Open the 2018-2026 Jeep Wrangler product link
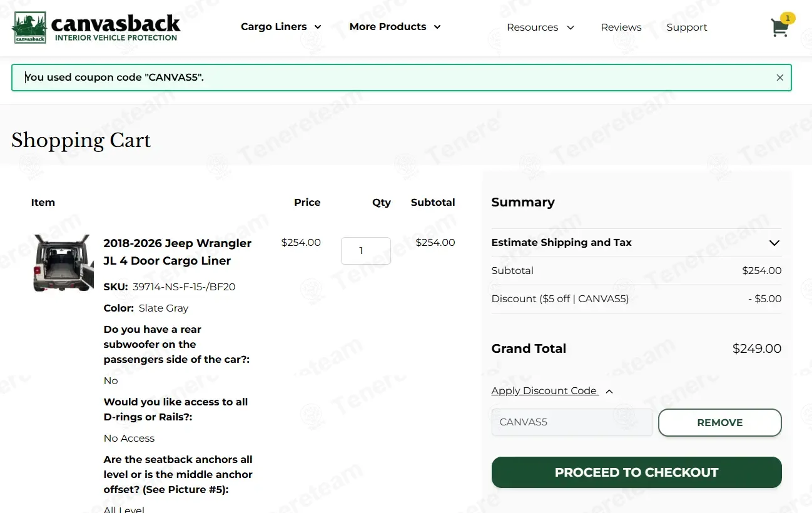This screenshot has height=513, width=812. 178,252
